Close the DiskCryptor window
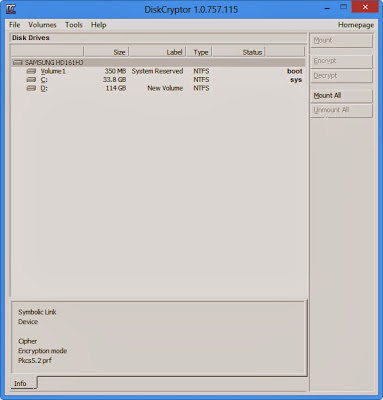The height and width of the screenshot is (400, 383). [365, 7]
